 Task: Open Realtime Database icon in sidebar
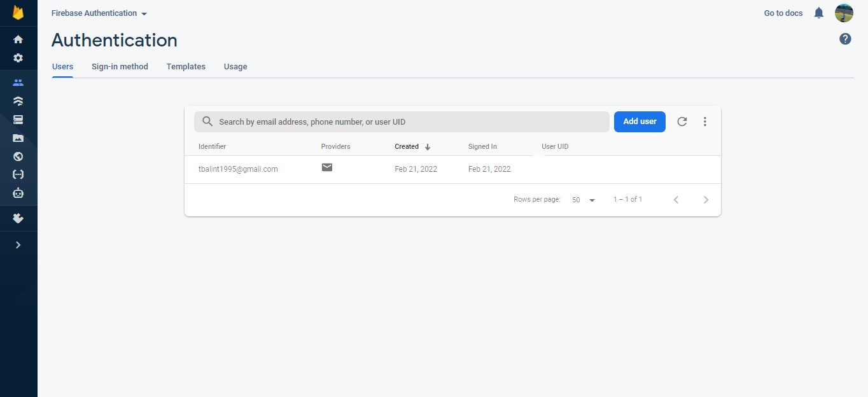click(18, 120)
